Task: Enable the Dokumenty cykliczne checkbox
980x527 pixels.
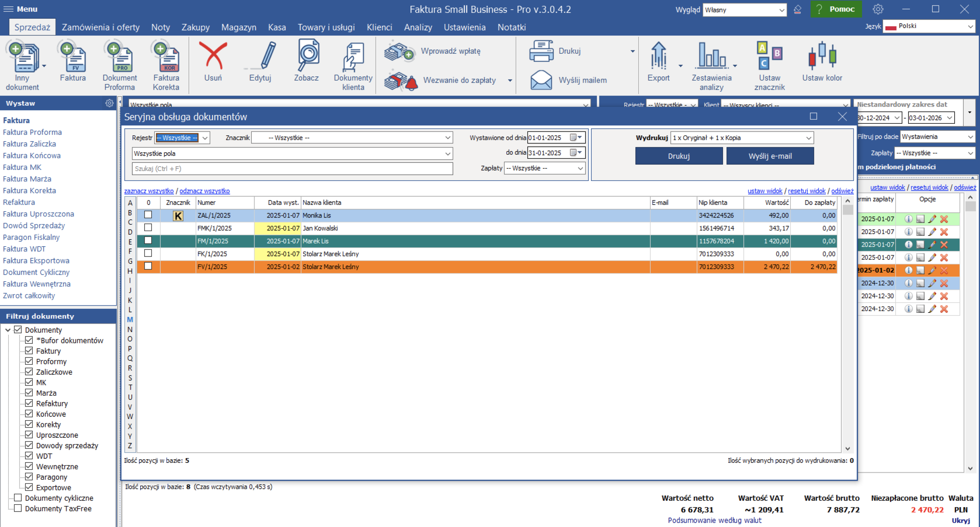Action: pyautogui.click(x=17, y=498)
